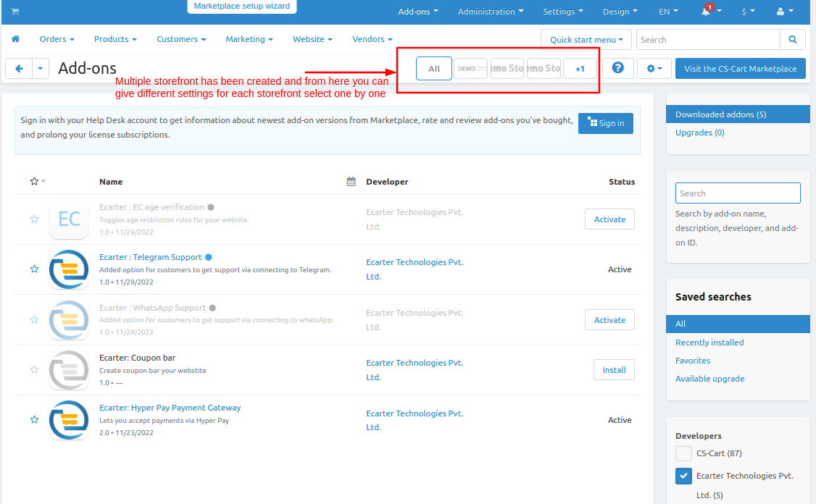Show the +1 more storefronts
This screenshot has width=816, height=504.
click(x=580, y=69)
